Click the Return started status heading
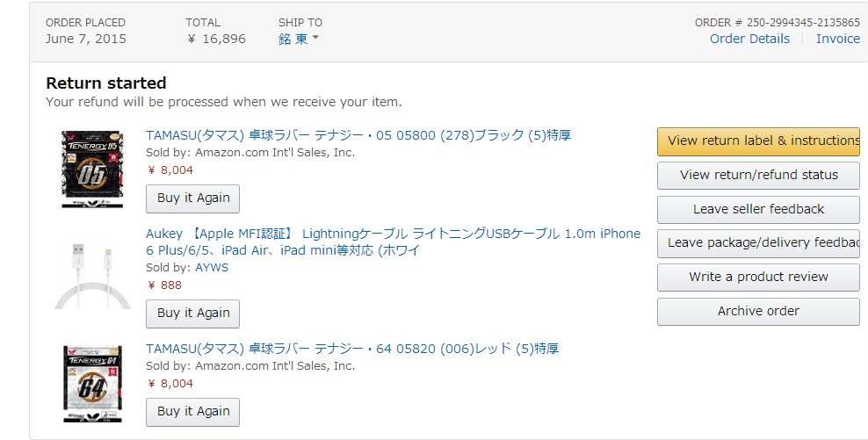The width and height of the screenshot is (868, 440). pyautogui.click(x=106, y=83)
